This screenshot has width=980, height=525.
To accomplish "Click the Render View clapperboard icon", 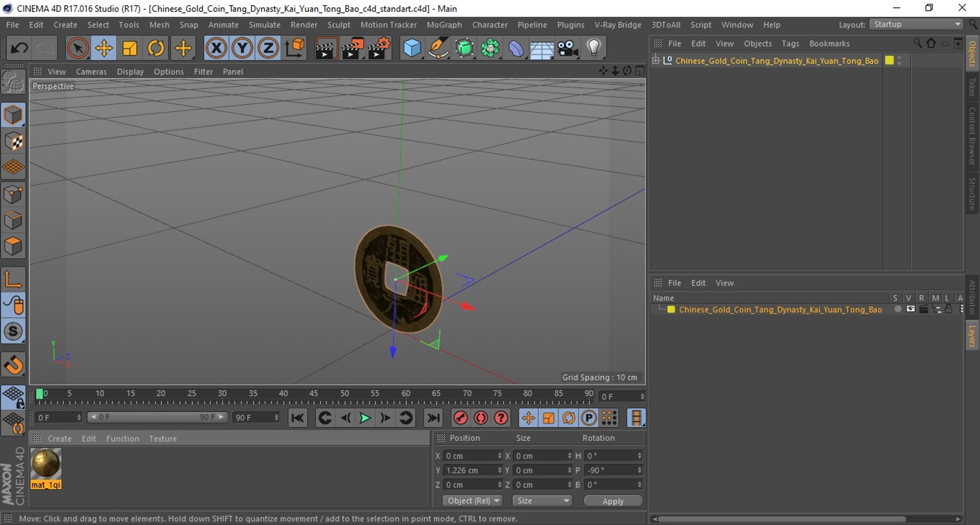I will tap(326, 49).
